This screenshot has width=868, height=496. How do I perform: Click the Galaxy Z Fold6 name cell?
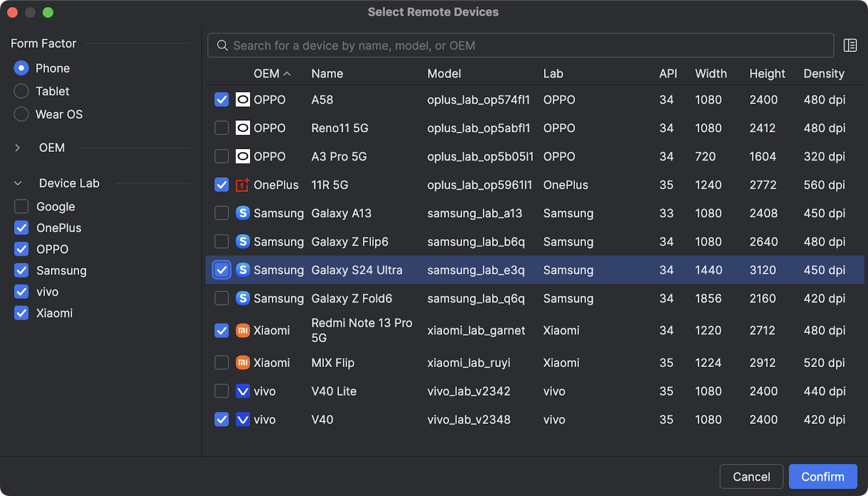pyautogui.click(x=352, y=299)
